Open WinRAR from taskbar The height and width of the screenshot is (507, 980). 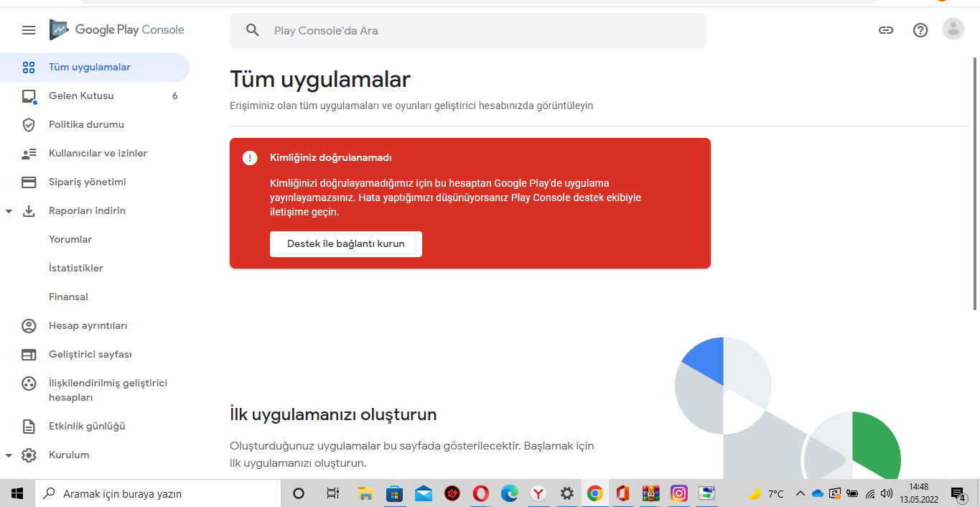pyautogui.click(x=650, y=494)
